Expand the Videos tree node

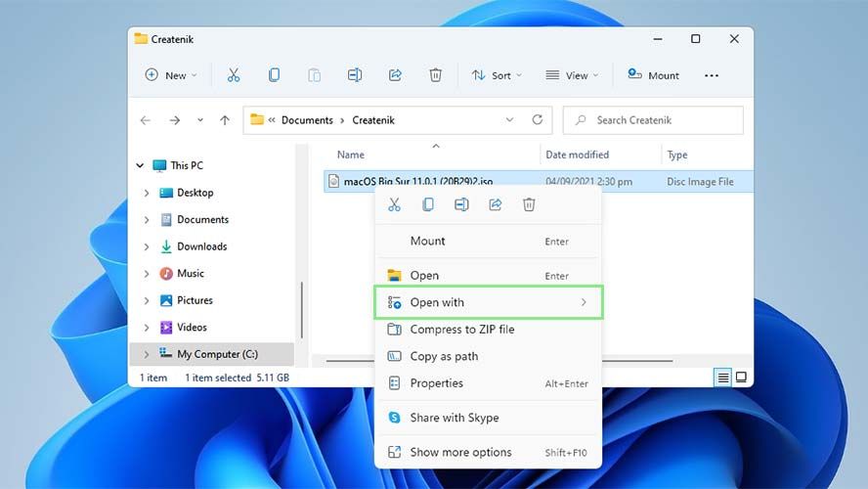point(147,328)
